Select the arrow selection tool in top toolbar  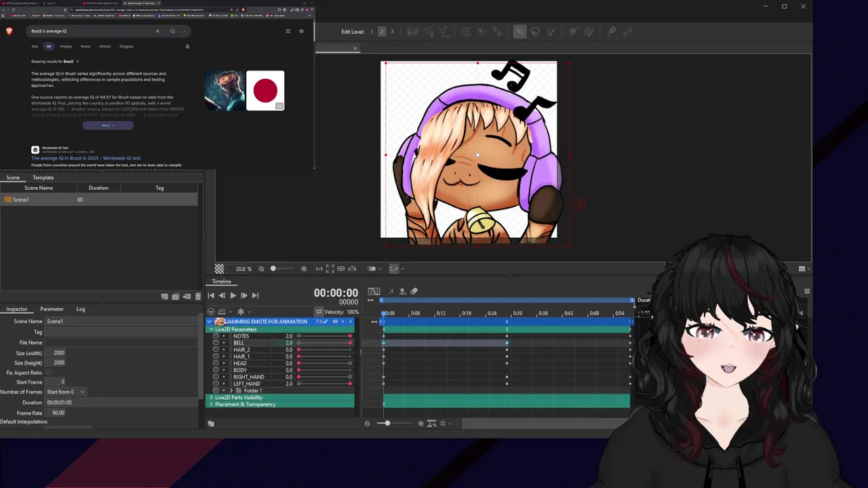point(519,32)
